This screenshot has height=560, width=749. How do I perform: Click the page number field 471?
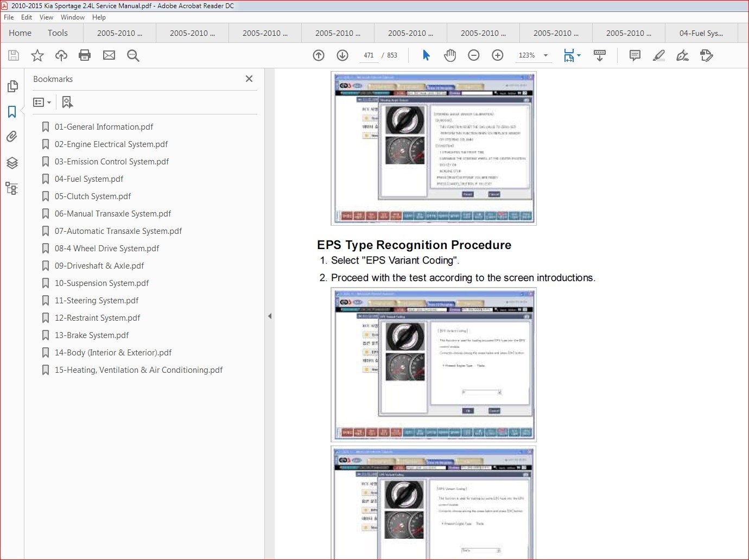click(x=369, y=55)
